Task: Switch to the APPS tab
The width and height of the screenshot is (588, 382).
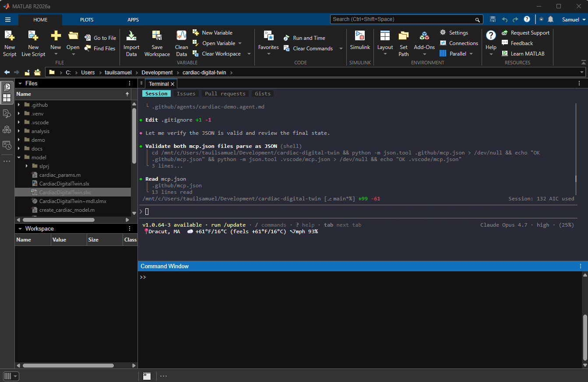Action: (133, 20)
